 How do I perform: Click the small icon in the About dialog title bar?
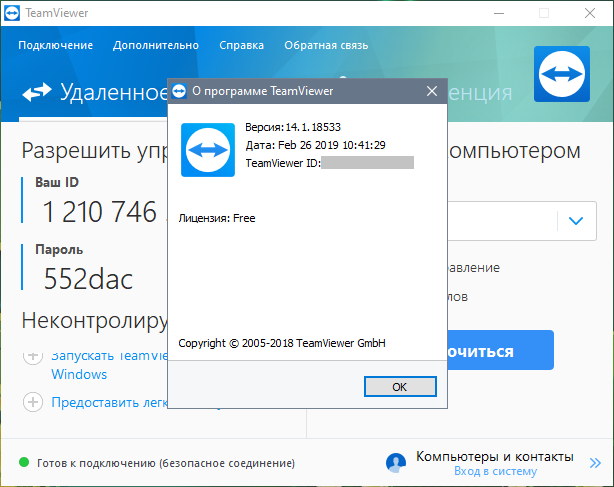[x=179, y=91]
